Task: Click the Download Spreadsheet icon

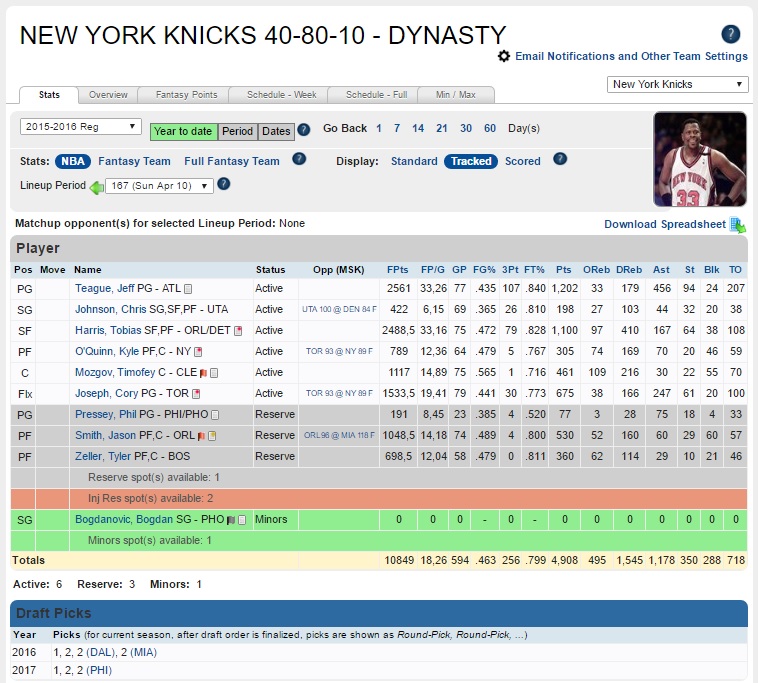Action: coord(738,225)
